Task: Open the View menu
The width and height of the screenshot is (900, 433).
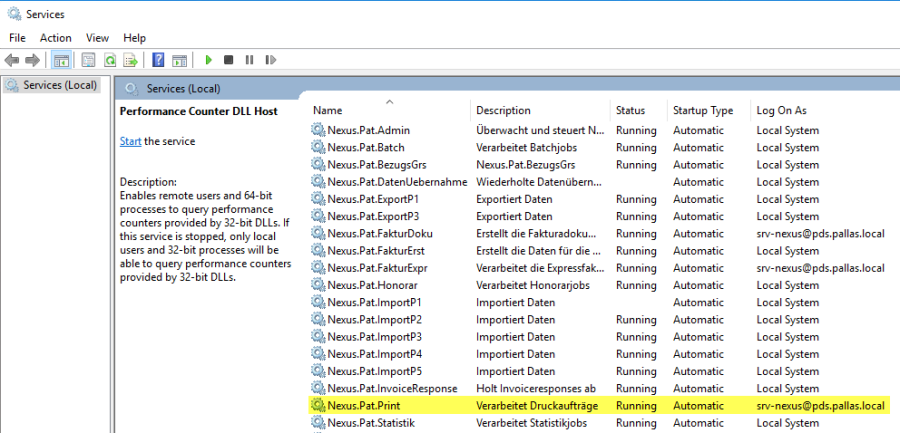Action: point(97,38)
